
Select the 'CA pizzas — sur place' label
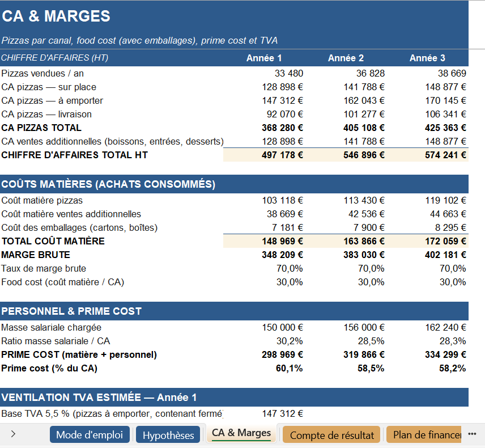tap(49, 87)
